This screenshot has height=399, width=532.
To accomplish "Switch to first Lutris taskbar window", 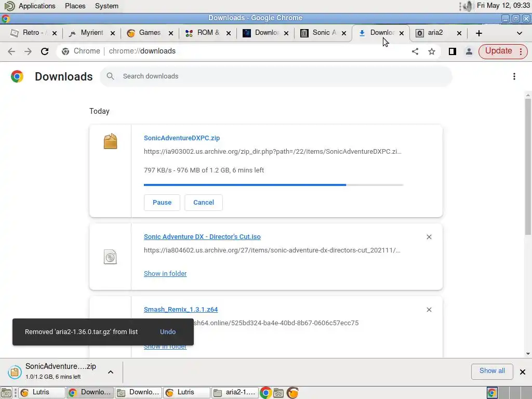I will 41,393.
